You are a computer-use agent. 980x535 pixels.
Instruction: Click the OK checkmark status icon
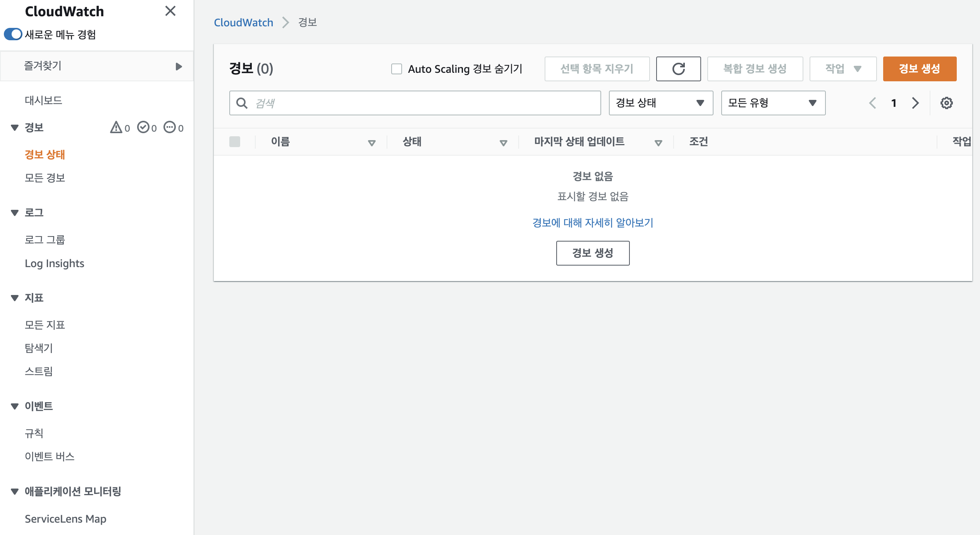[143, 127]
